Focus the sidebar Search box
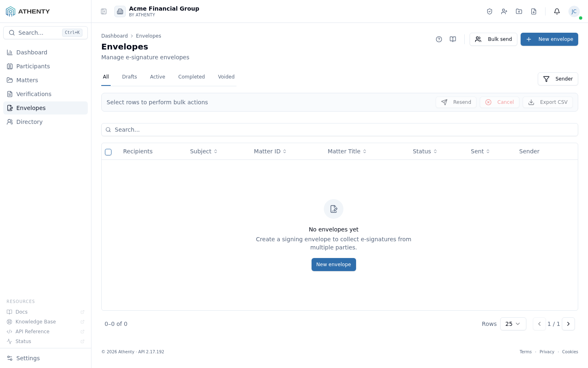 point(45,33)
